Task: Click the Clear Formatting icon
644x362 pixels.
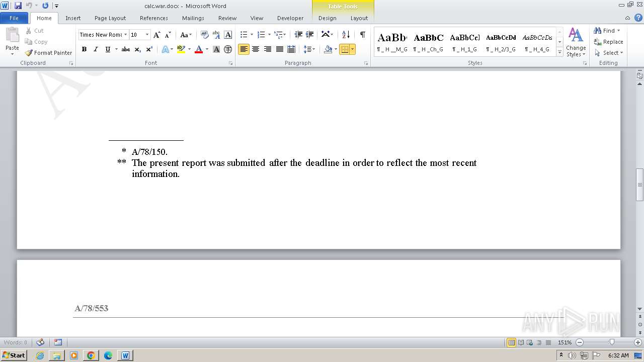Action: tap(205, 35)
